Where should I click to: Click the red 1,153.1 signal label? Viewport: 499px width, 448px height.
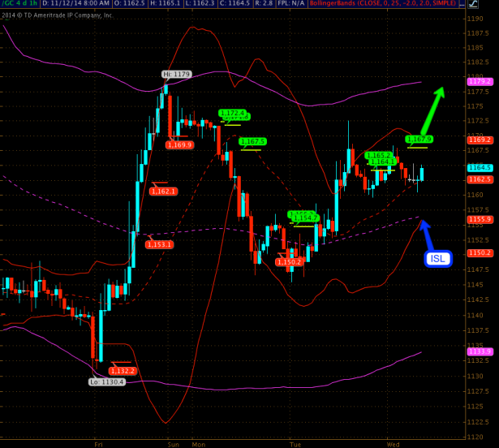click(158, 244)
